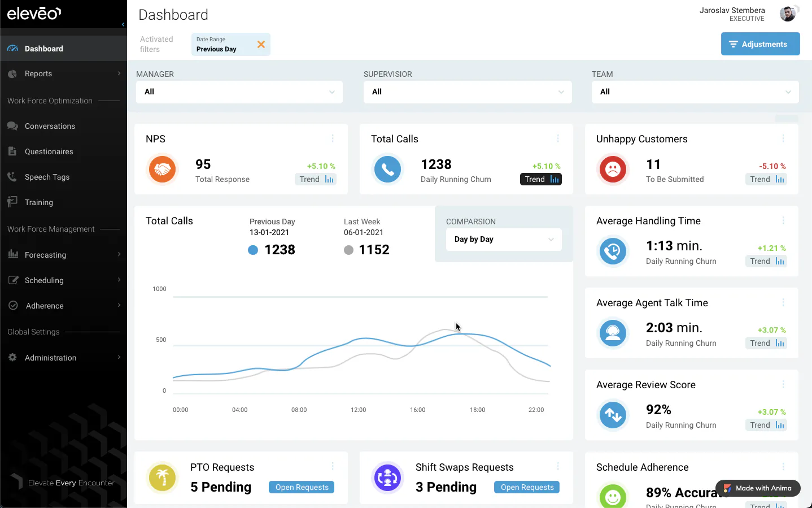This screenshot has width=812, height=508.
Task: Open the Team dropdown
Action: tap(695, 92)
